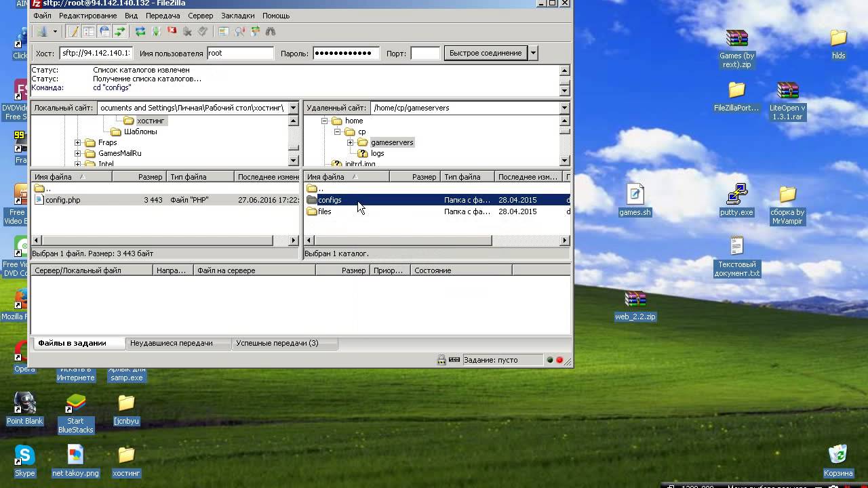Open Start BlueStacks desktop shortcut
Image resolution: width=868 pixels, height=488 pixels.
[x=75, y=413]
